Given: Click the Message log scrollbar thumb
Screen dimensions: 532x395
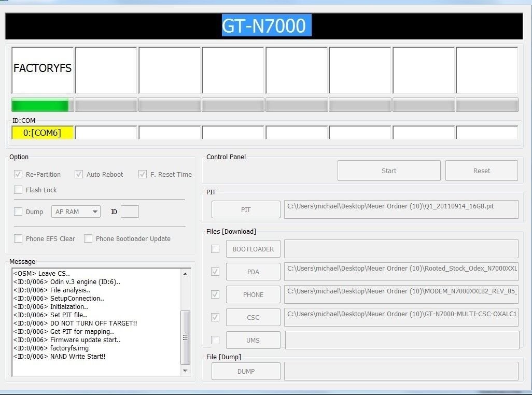Looking at the screenshot, I should point(185,337).
